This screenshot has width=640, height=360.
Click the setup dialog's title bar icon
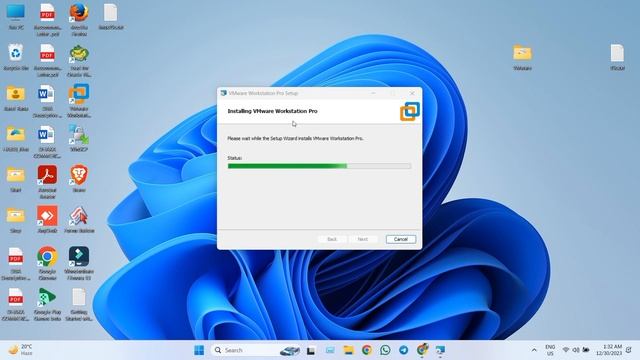tap(223, 93)
